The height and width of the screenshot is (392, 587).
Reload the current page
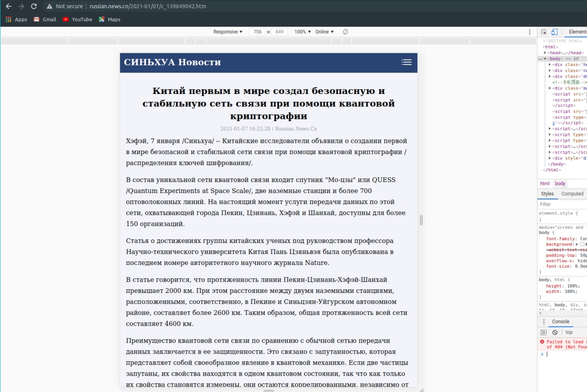(x=33, y=6)
